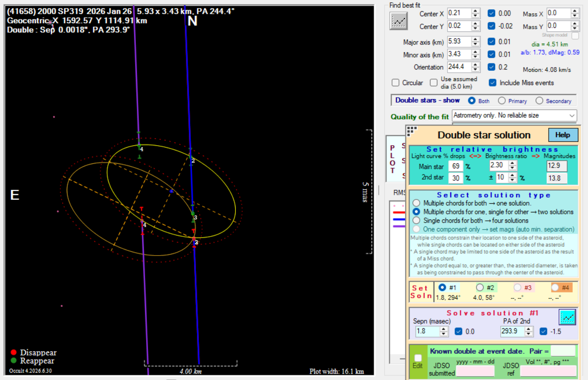Select Multiple chords for one, single for other
588x380 pixels.
[x=416, y=212]
